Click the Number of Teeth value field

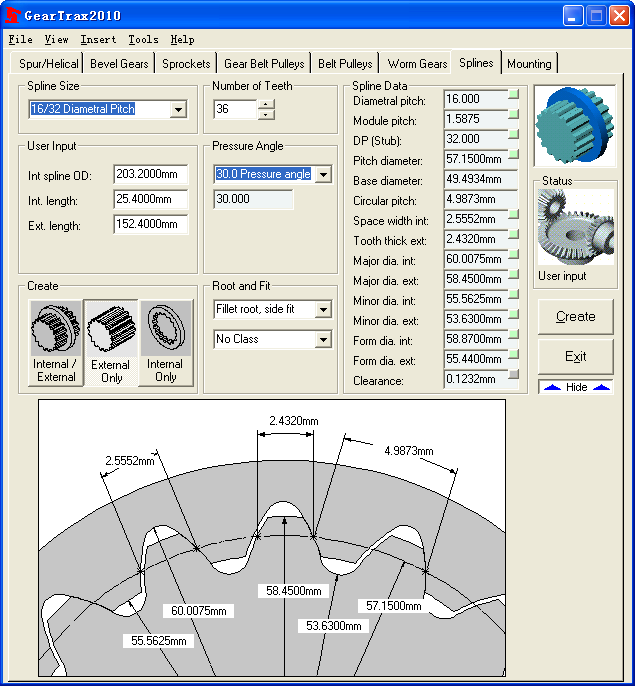pos(235,109)
